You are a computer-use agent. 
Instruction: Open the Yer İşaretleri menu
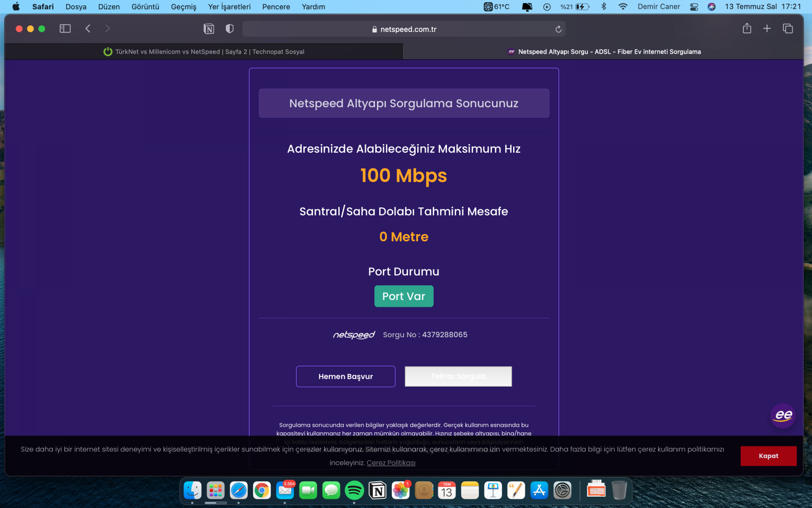[x=229, y=7]
